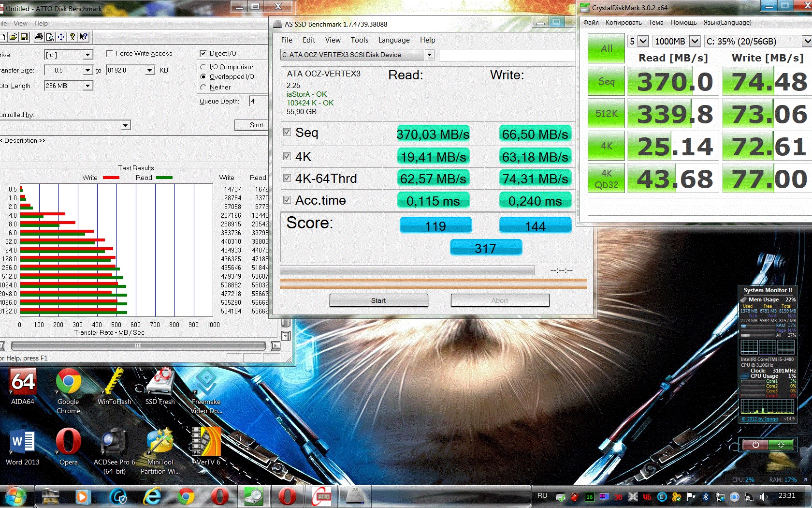
Task: Open the Тема menu in CrystalDiskMark
Action: pos(656,22)
